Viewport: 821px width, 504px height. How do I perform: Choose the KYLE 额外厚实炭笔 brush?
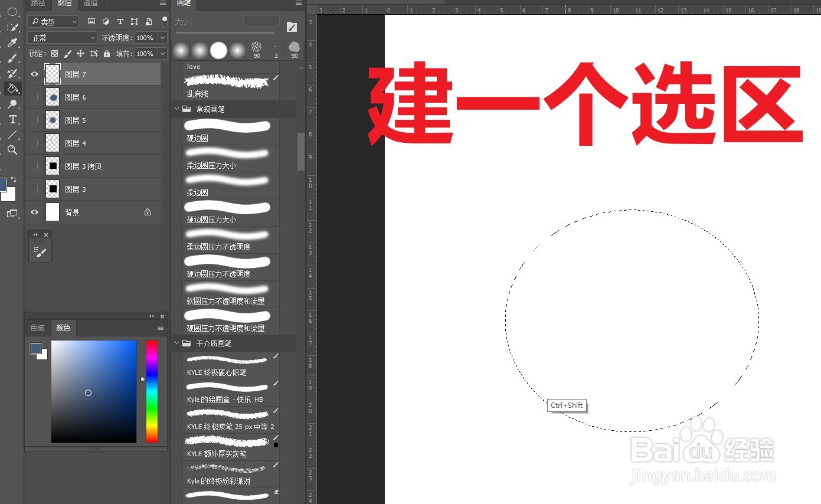coord(231,446)
